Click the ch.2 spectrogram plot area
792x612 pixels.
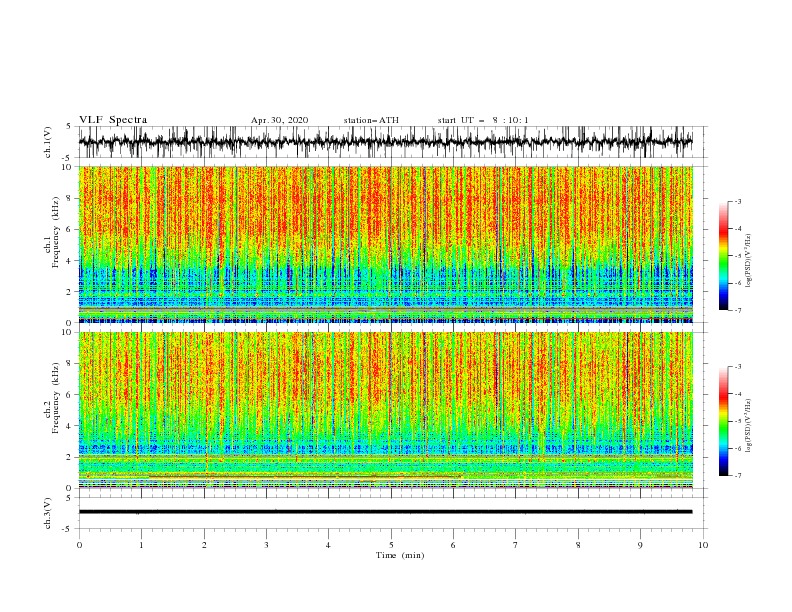pos(385,410)
